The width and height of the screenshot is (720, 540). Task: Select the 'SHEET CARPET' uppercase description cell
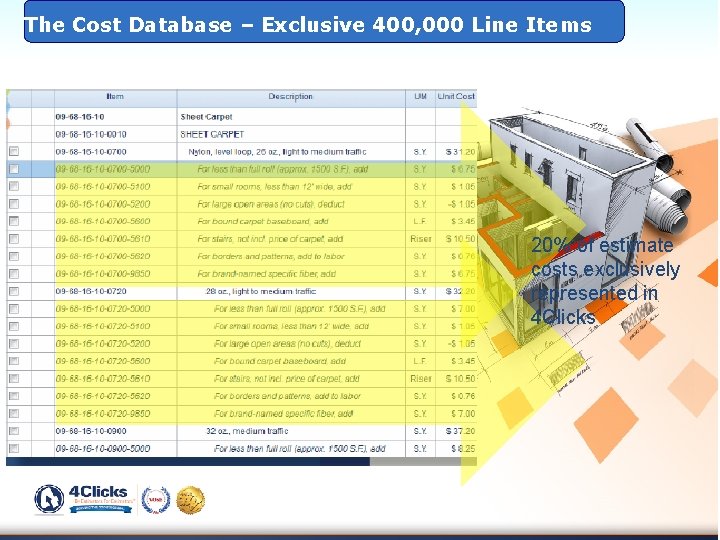coord(291,134)
